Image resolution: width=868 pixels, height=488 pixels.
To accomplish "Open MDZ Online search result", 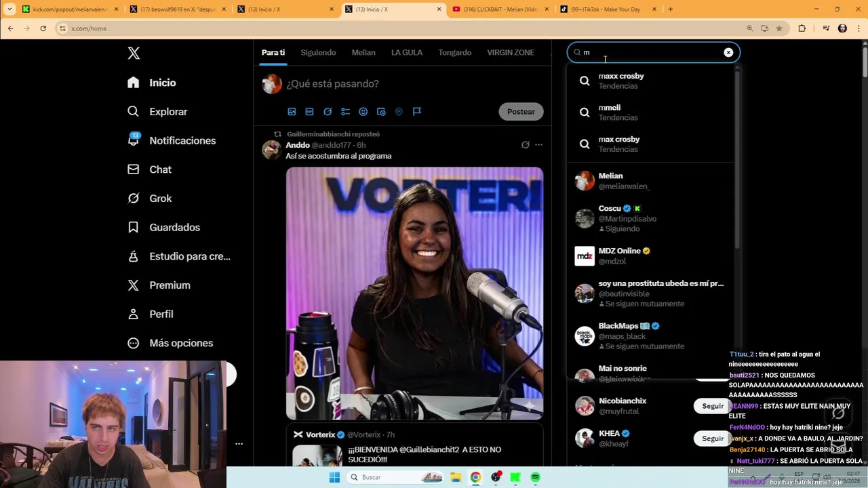I will [651, 256].
